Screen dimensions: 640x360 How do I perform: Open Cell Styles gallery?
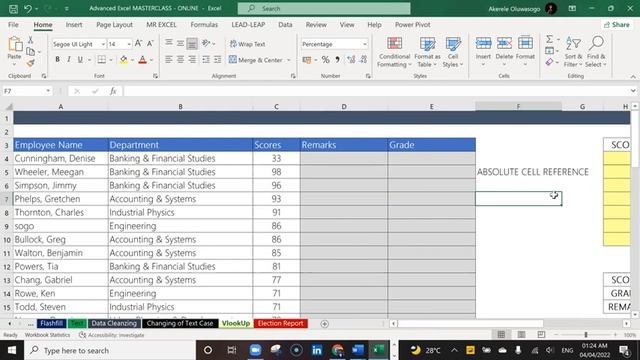[453, 52]
